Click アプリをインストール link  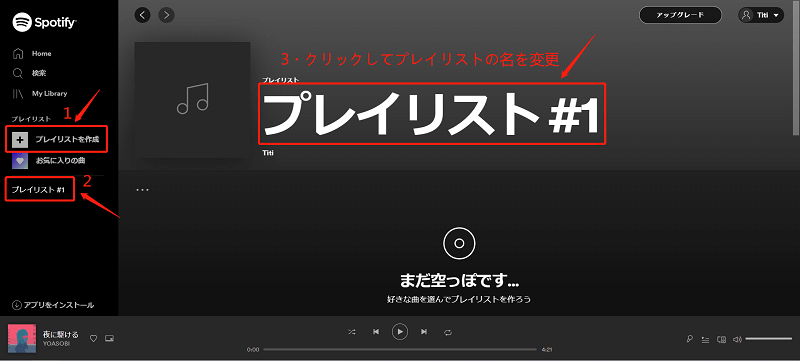click(53, 305)
